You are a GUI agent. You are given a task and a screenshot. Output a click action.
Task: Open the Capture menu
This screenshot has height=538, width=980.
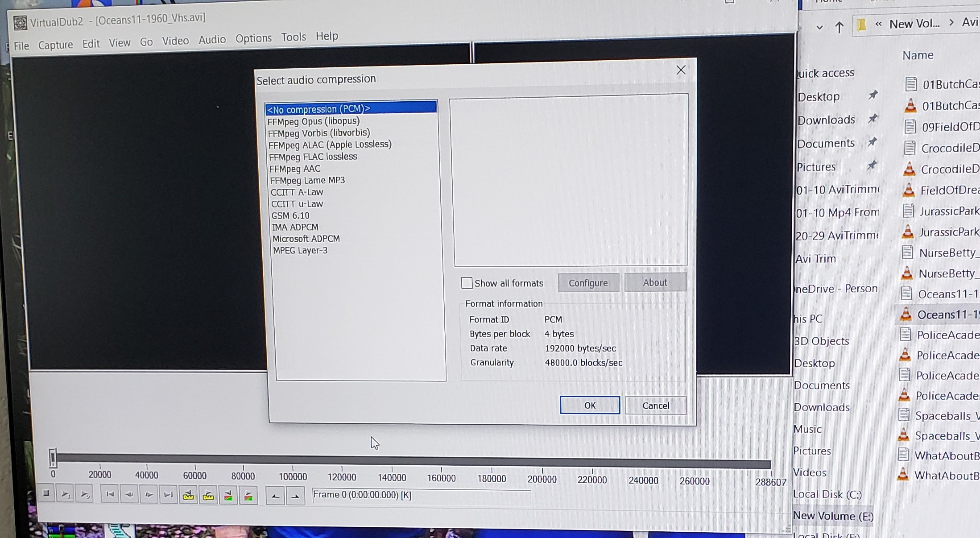(55, 45)
